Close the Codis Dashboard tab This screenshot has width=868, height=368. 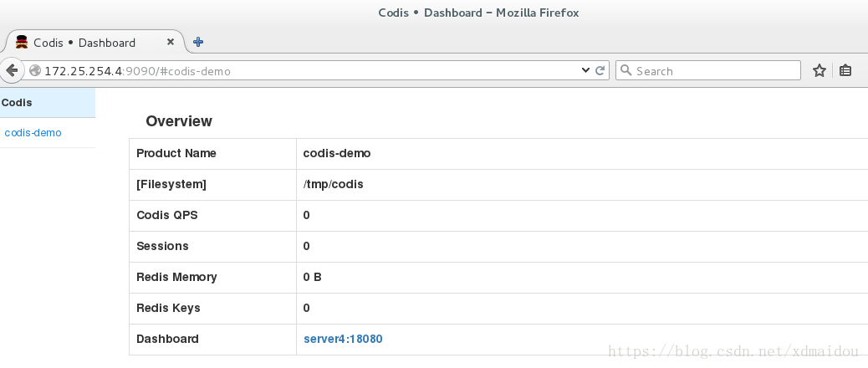coord(171,42)
